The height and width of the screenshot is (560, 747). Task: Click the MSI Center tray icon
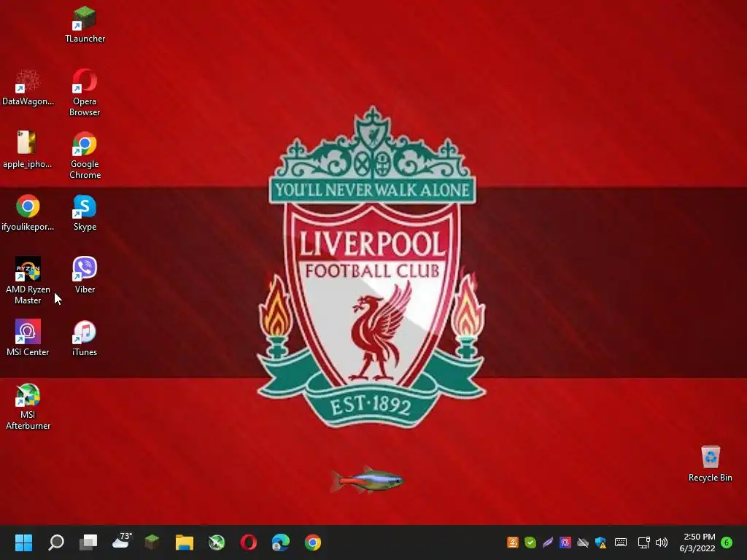pyautogui.click(x=565, y=542)
